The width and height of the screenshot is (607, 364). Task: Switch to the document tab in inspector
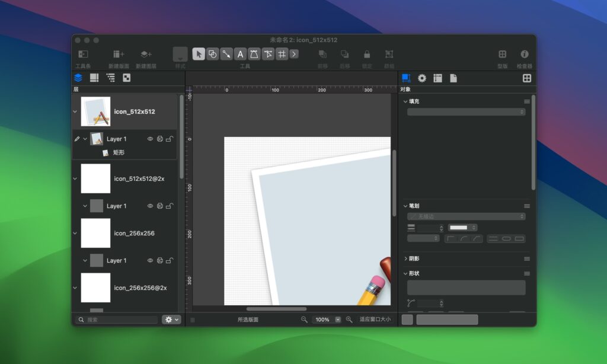pyautogui.click(x=453, y=78)
